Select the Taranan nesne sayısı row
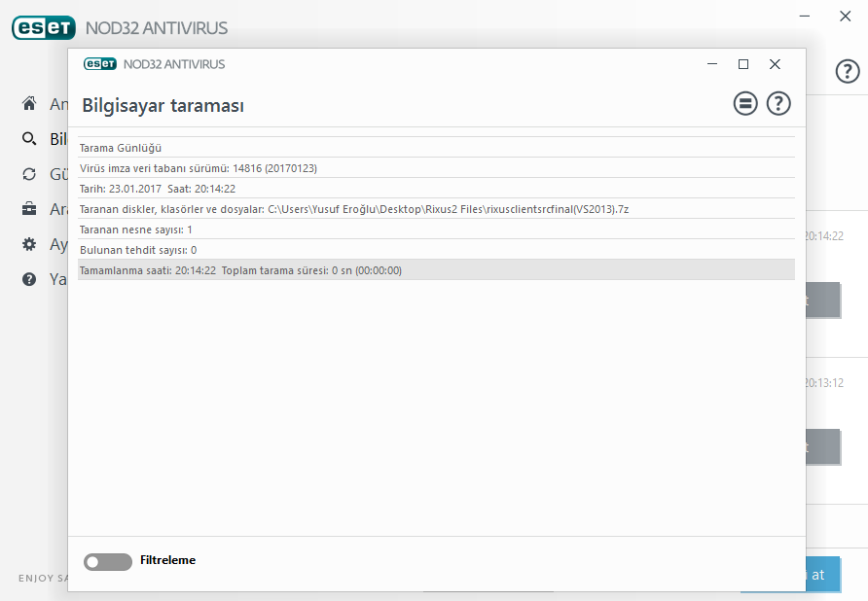This screenshot has height=601, width=868. (x=436, y=230)
